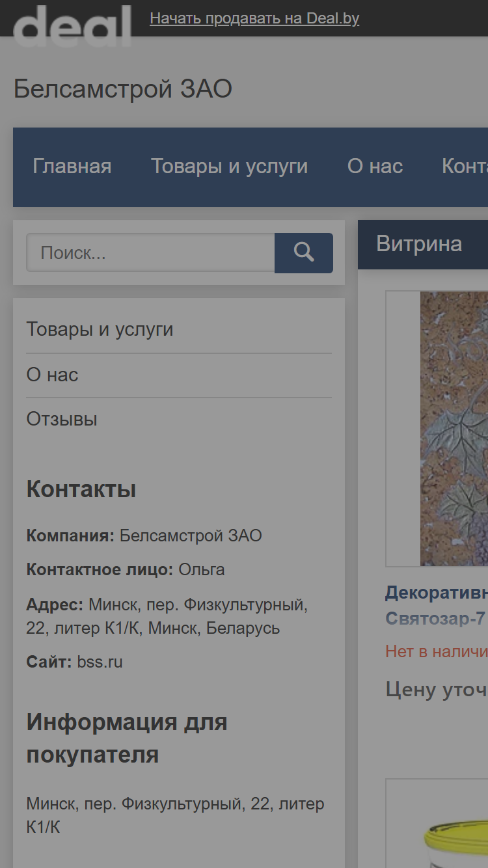This screenshot has width=488, height=868.
Task: Open 'О нас' in navigation bar
Action: pos(375,167)
